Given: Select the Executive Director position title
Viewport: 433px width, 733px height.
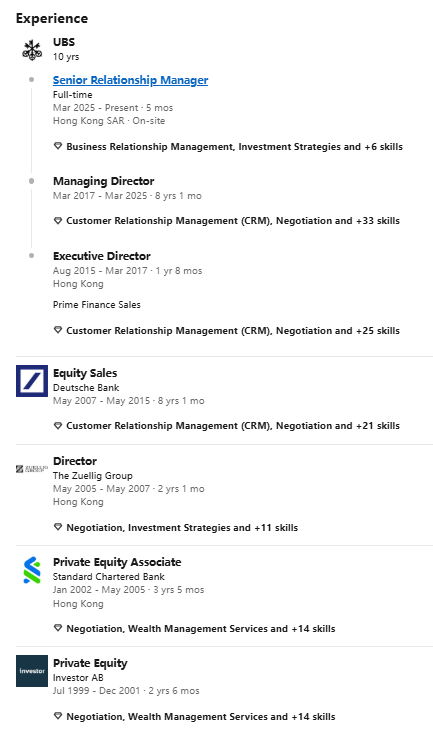Looking at the screenshot, I should point(101,256).
